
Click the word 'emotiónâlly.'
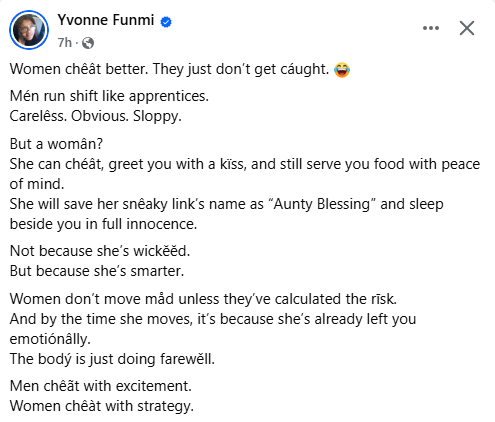[50, 339]
